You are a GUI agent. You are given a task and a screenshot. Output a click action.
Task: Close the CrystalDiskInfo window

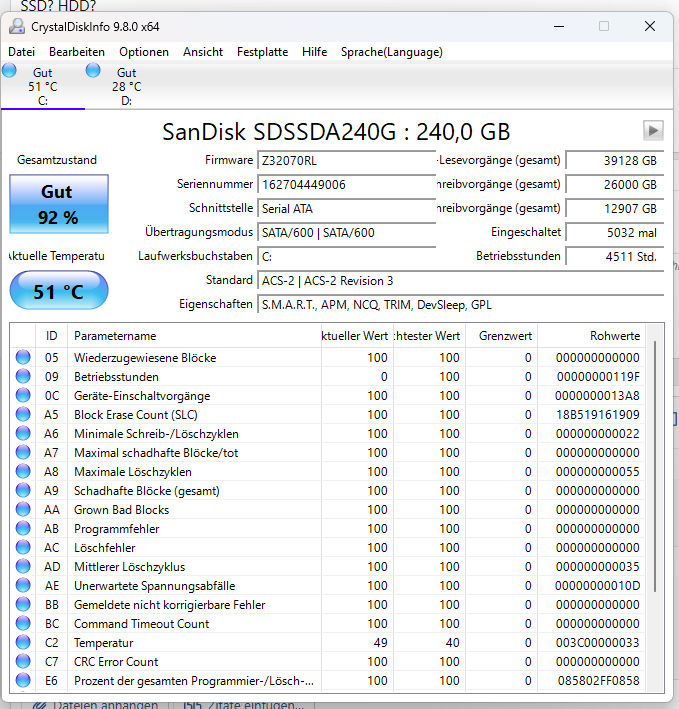pos(650,26)
